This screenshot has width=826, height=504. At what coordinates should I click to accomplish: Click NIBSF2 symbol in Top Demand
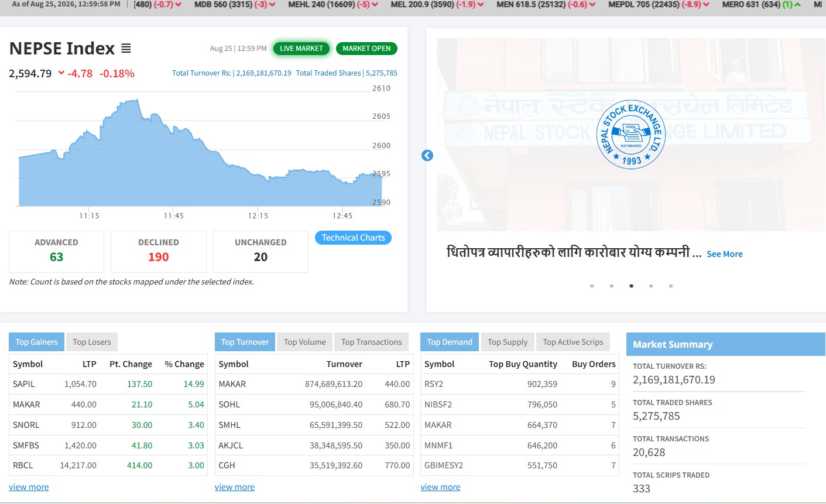tap(438, 404)
